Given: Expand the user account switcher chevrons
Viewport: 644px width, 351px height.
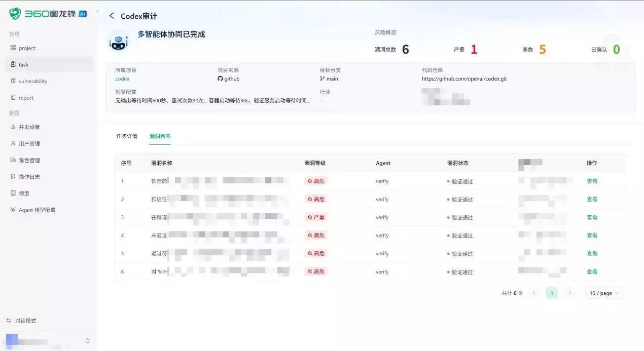Looking at the screenshot, I should tap(87, 341).
